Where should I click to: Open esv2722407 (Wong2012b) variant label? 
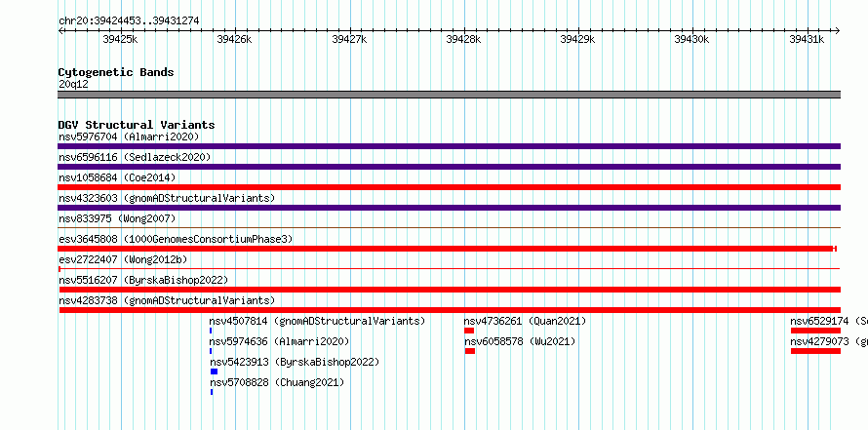(x=123, y=259)
